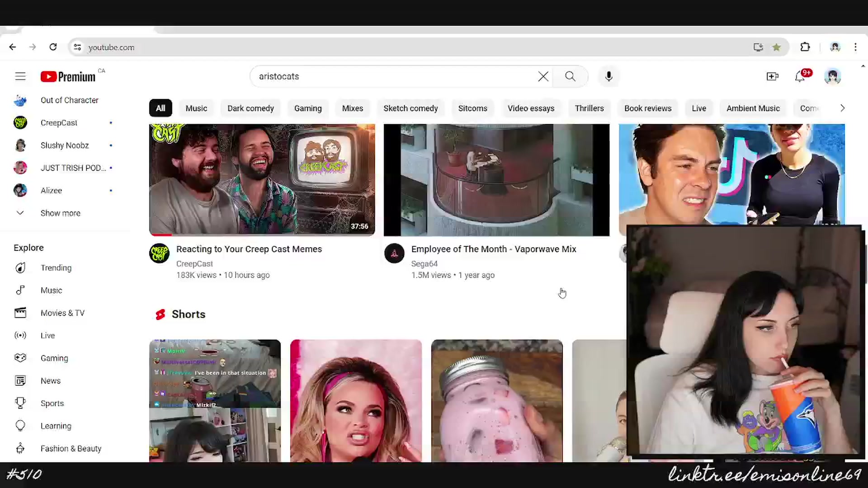Click the Learning lightbulb icon
The image size is (868, 488).
pos(20,426)
